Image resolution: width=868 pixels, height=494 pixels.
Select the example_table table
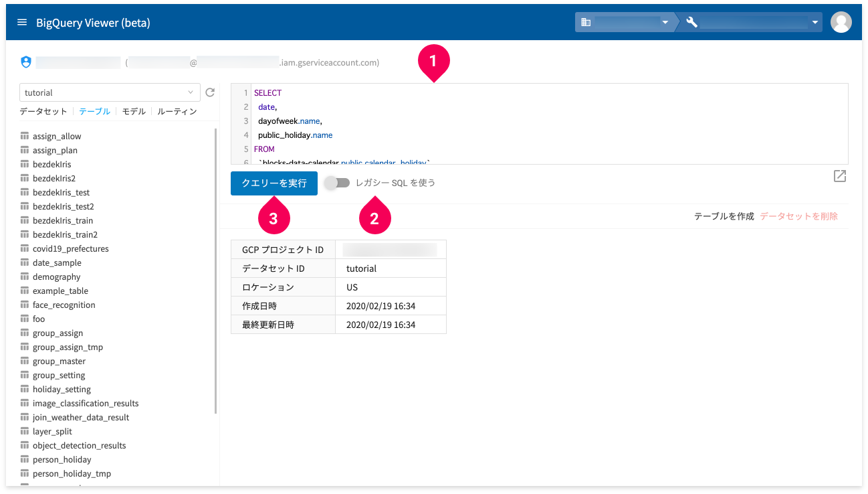click(x=60, y=291)
